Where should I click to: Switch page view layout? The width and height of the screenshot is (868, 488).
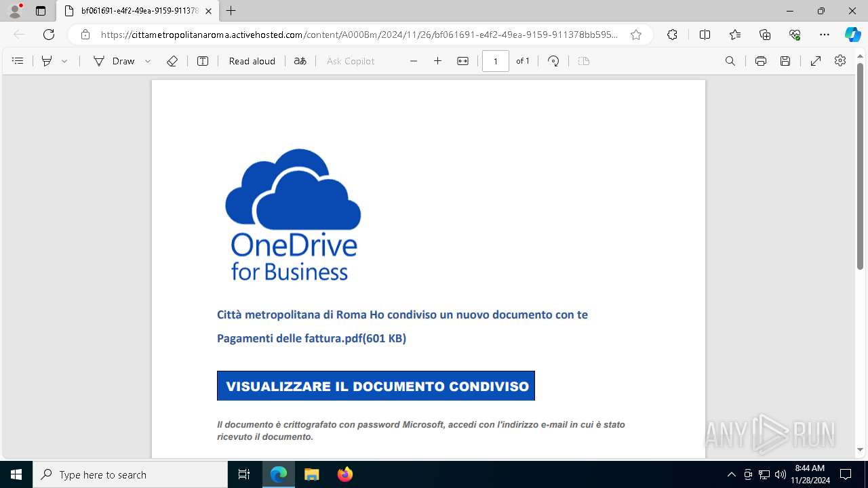(584, 61)
